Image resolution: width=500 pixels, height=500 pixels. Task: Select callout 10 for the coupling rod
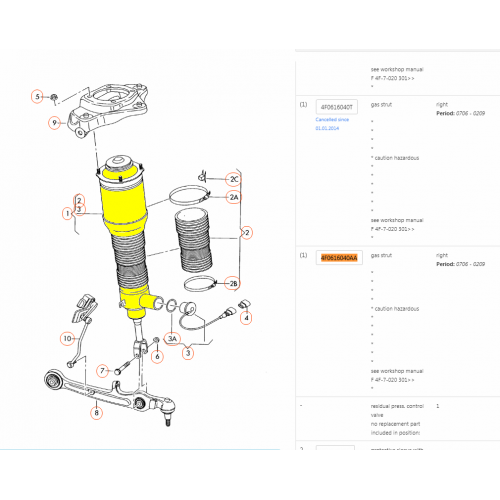[67, 339]
